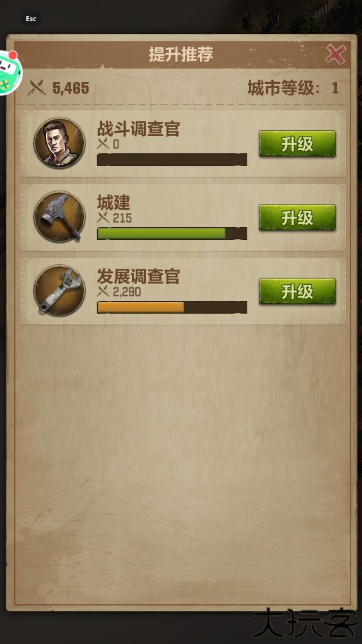Click the 升级 button for 城建
Screen dimensions: 362x644
pyautogui.click(x=297, y=217)
